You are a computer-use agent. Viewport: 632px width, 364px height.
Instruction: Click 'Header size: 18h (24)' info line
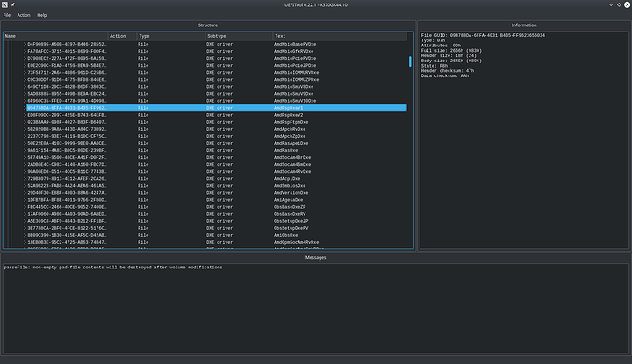(x=449, y=55)
